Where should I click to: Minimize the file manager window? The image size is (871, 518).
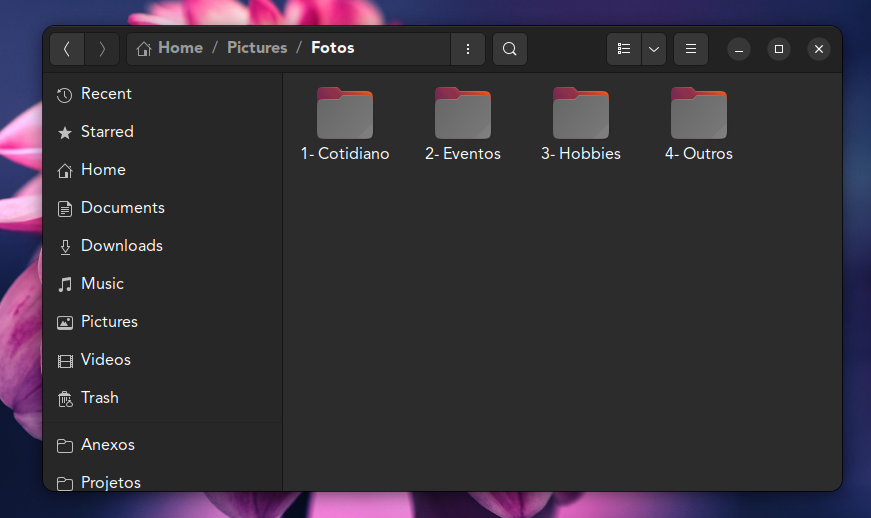click(x=739, y=49)
